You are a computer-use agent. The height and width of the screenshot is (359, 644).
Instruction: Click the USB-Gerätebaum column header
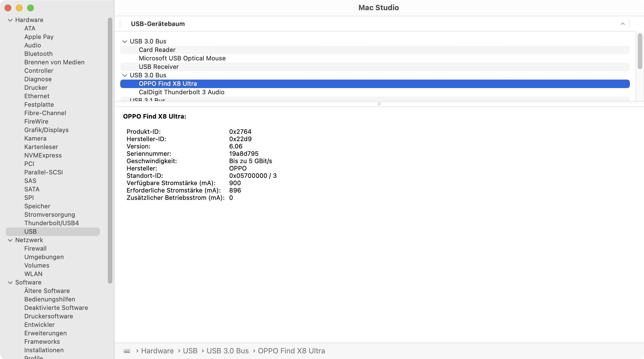pos(375,24)
